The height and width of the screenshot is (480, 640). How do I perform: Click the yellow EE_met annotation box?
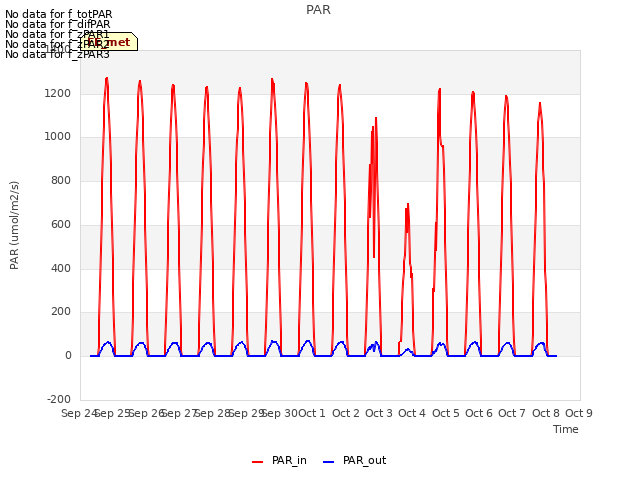[x=109, y=42]
